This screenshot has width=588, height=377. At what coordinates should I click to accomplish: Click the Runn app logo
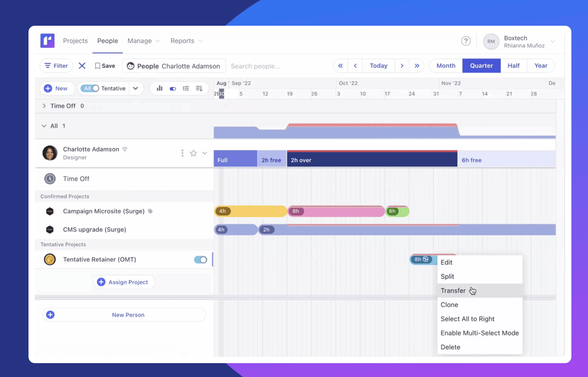tap(47, 41)
